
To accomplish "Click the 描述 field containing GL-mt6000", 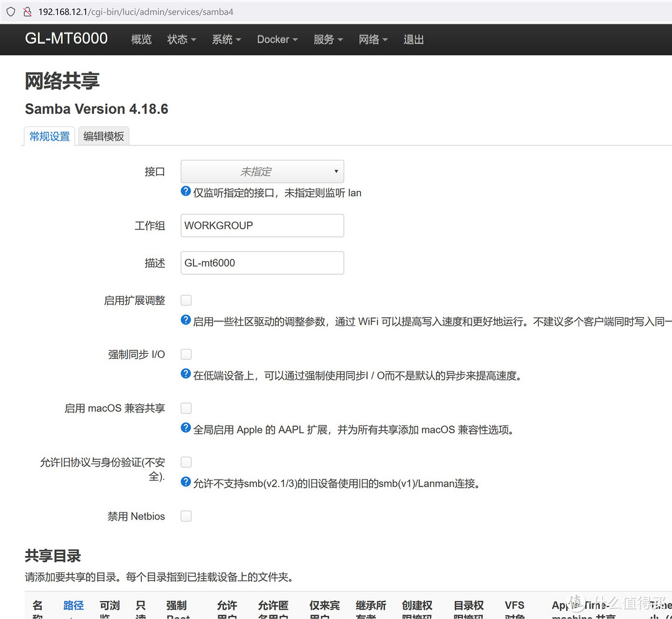I will pyautogui.click(x=263, y=263).
